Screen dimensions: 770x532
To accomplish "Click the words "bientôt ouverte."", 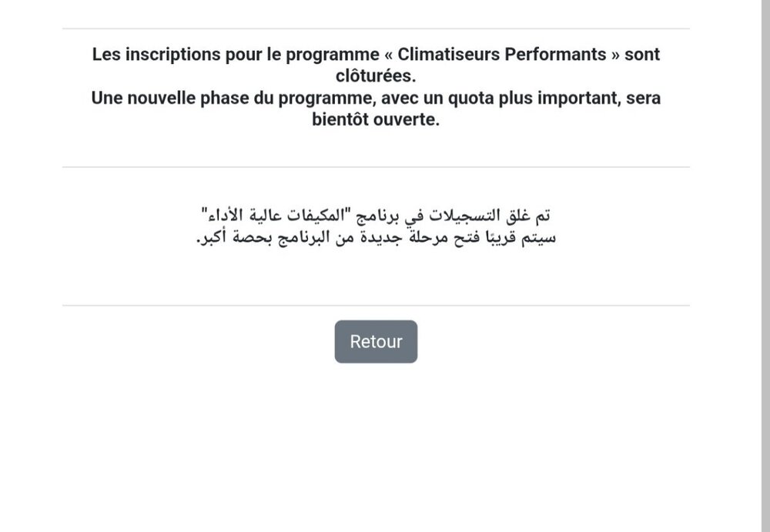I will [x=376, y=119].
